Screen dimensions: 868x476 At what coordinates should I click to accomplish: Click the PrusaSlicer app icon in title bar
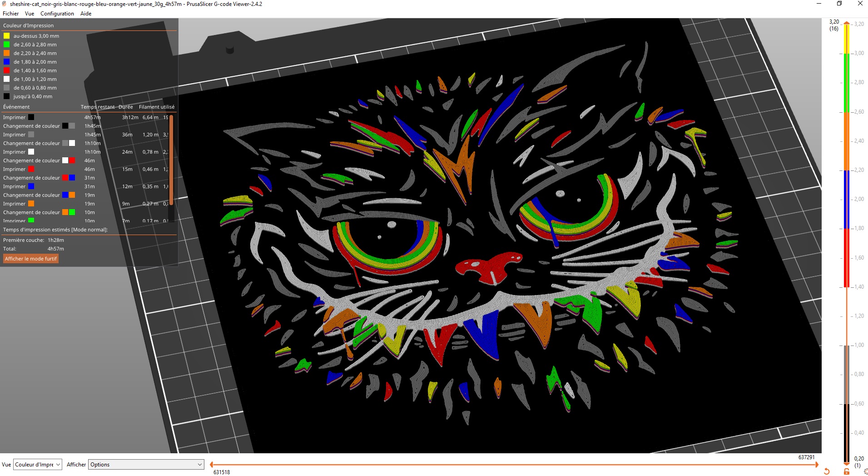pos(5,4)
